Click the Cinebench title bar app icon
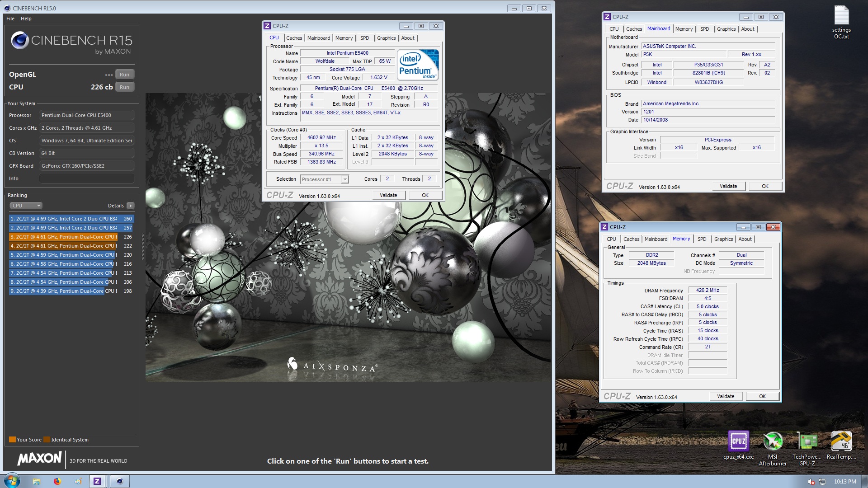 click(7, 8)
